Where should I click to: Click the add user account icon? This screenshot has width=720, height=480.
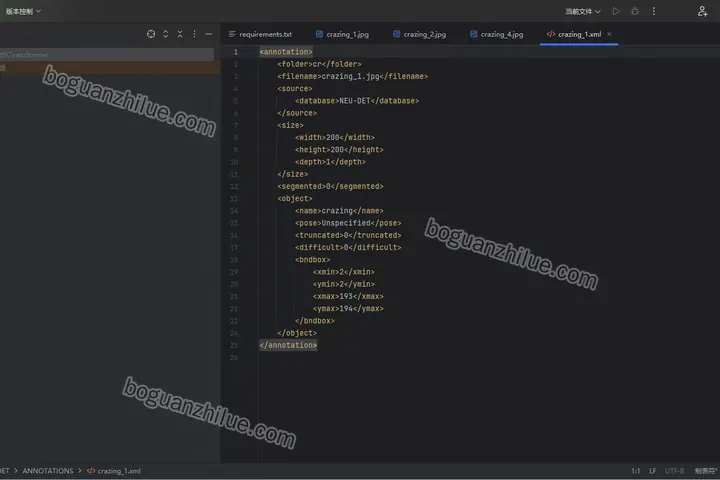pyautogui.click(x=702, y=11)
